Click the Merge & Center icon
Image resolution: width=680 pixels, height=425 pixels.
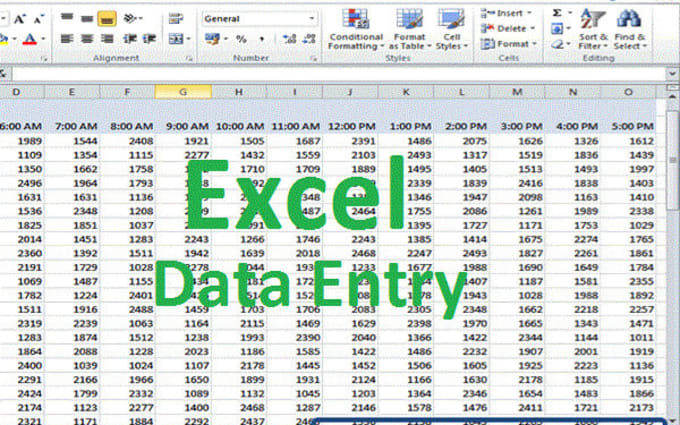click(x=175, y=39)
